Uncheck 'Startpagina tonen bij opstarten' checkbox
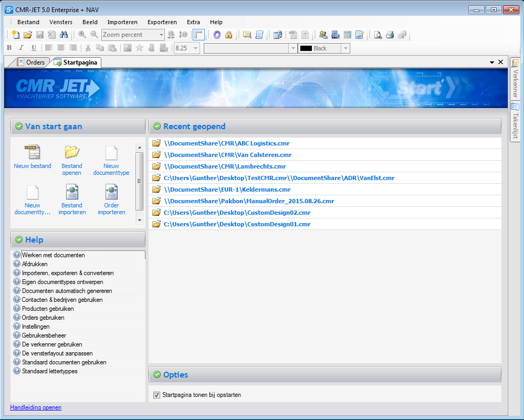 pyautogui.click(x=156, y=395)
